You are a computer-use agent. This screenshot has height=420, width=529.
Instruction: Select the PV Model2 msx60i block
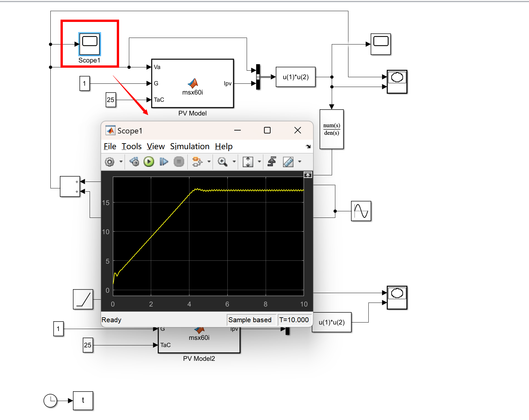pyautogui.click(x=199, y=340)
